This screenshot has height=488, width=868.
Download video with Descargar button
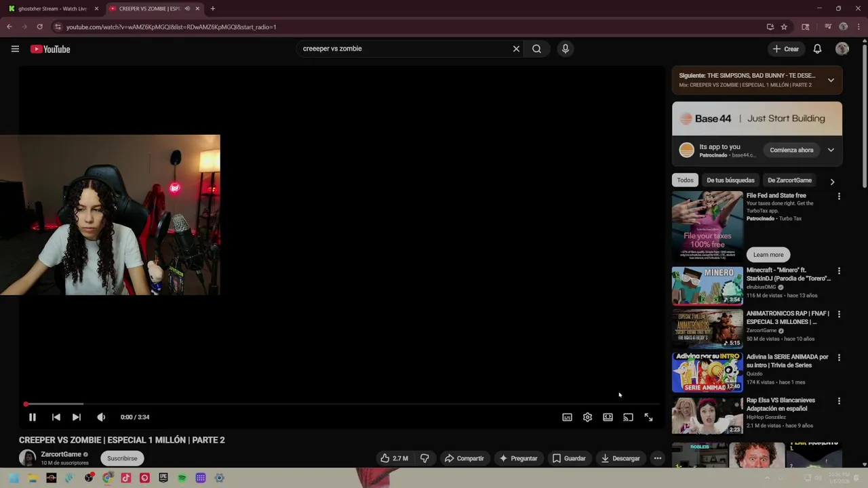[620, 458]
